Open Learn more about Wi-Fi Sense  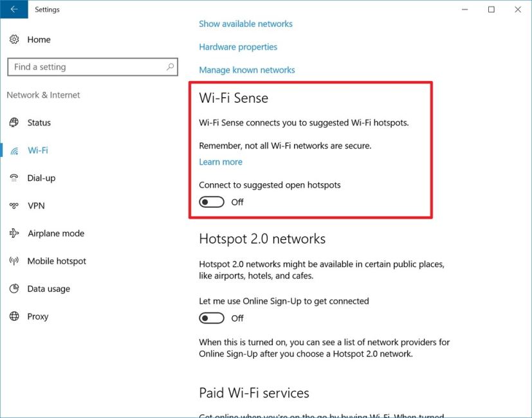tap(221, 162)
